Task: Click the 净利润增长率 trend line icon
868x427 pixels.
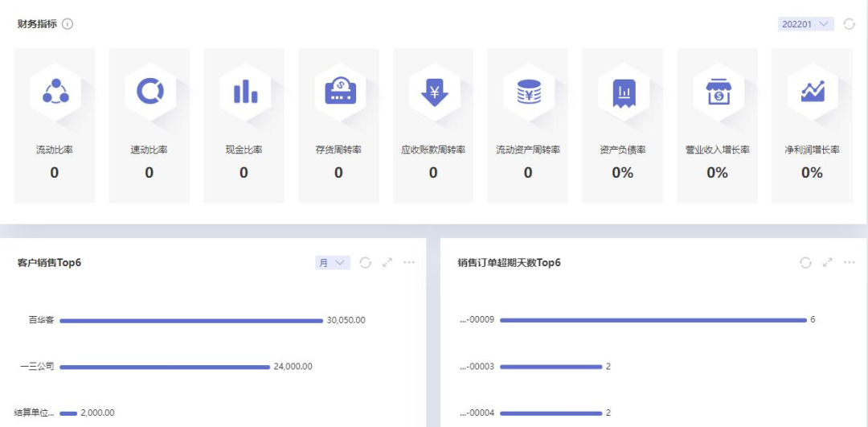Action: tap(813, 92)
